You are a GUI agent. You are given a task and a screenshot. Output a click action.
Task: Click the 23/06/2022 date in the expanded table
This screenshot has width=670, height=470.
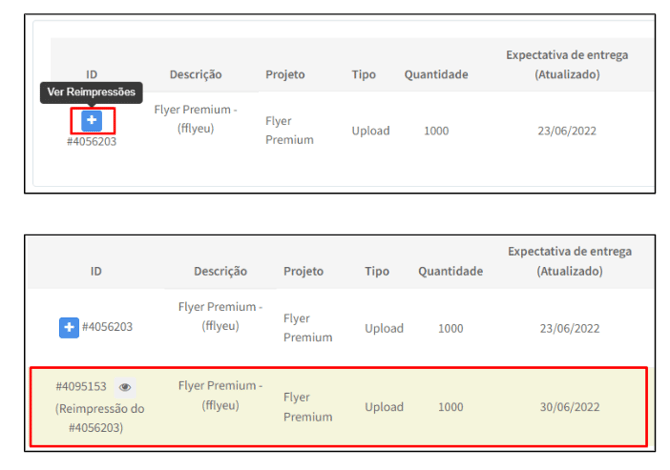pyautogui.click(x=568, y=328)
